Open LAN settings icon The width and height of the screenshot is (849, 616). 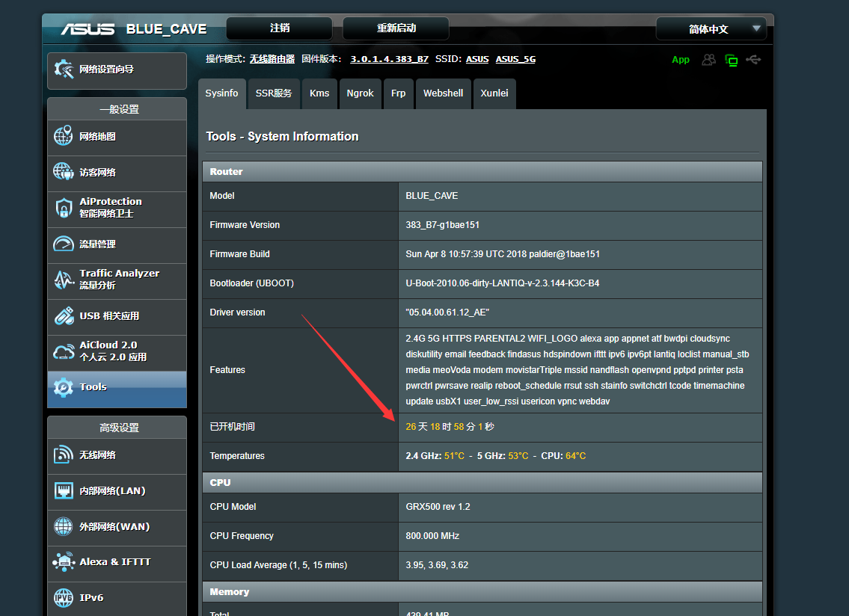pyautogui.click(x=64, y=491)
